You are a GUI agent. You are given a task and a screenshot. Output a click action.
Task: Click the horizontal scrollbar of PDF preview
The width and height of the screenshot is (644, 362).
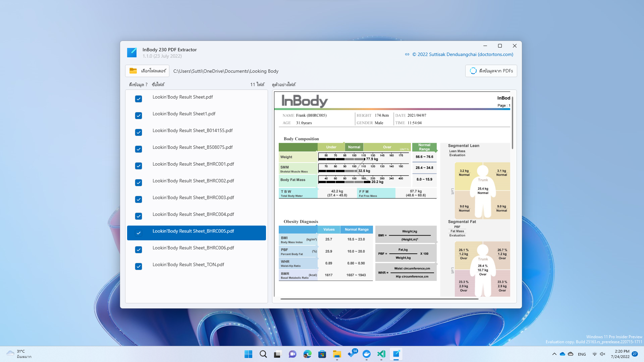tap(379, 299)
